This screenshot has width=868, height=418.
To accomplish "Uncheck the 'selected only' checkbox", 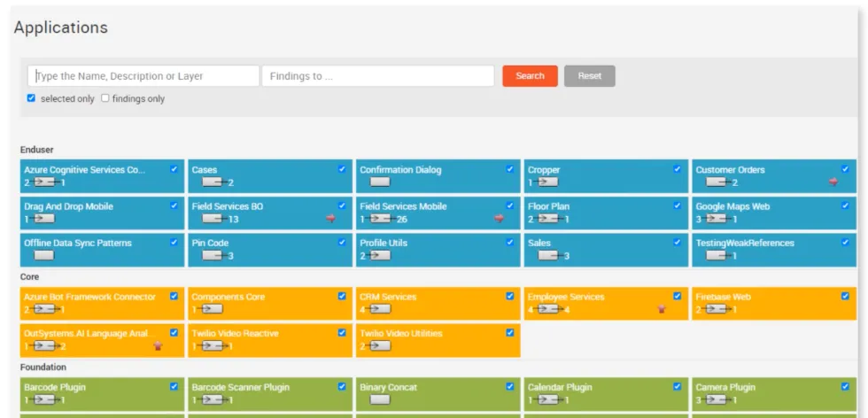I will 32,98.
